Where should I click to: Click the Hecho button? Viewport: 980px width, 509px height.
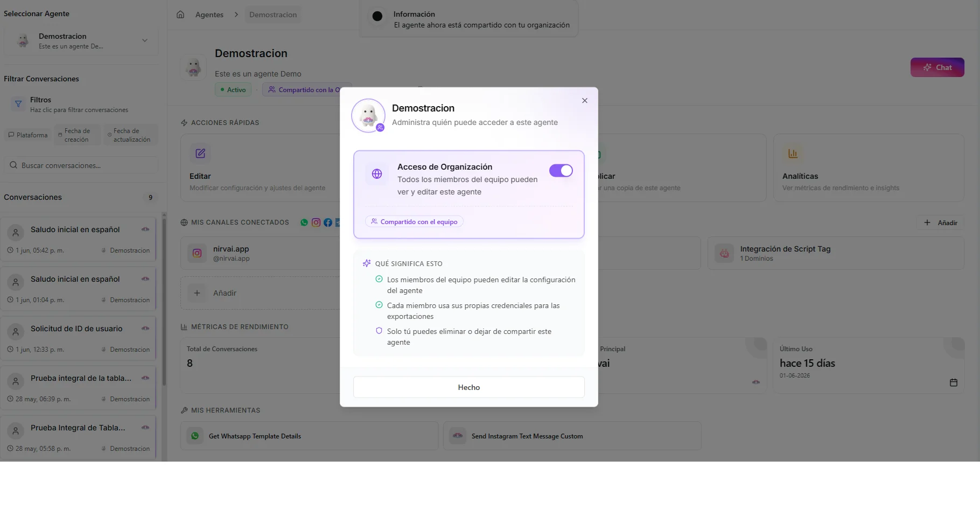coord(468,387)
